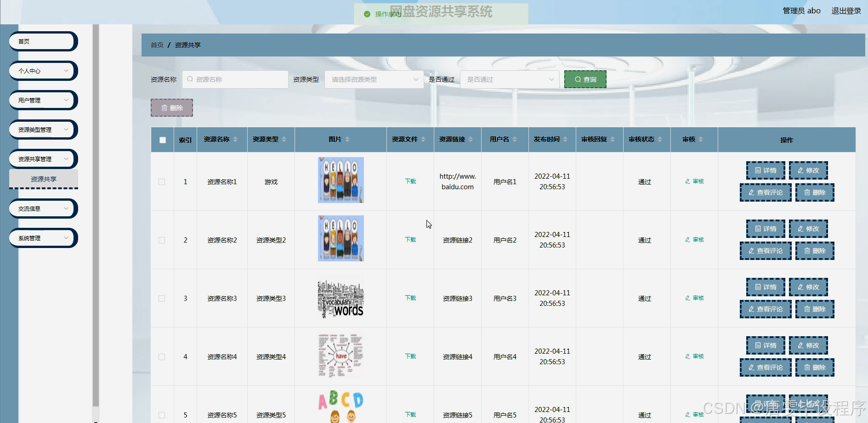Sort by 审核状态 column arrows
This screenshot has height=423, width=868.
(660, 140)
